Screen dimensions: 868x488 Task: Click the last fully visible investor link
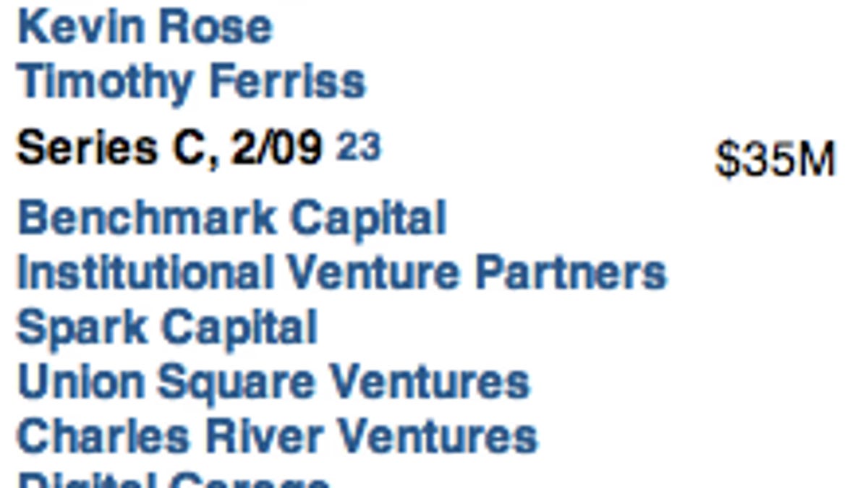pyautogui.click(x=277, y=437)
